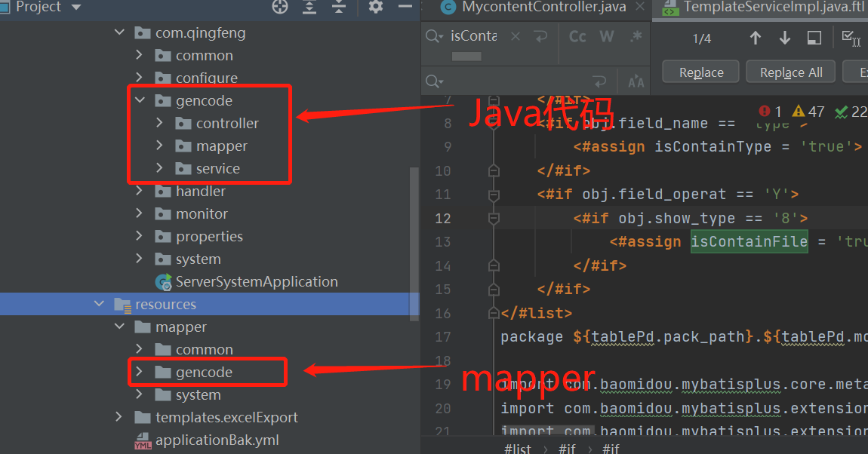Toggle Preserve Case (AA) in replace field
The height and width of the screenshot is (454, 868).
[636, 82]
